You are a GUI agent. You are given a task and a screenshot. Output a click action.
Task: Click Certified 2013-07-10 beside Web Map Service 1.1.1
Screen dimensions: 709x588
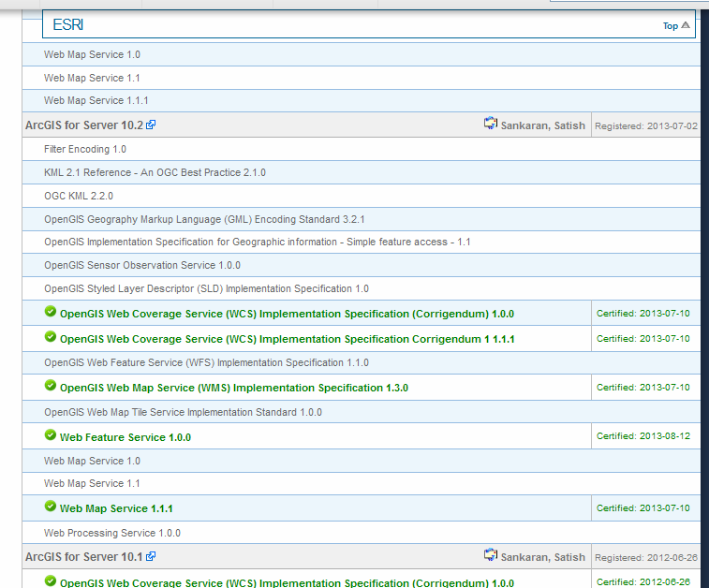pos(643,508)
